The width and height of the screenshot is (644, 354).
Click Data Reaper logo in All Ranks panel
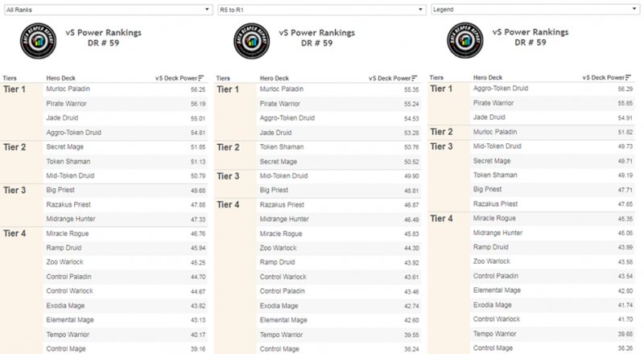tap(38, 41)
